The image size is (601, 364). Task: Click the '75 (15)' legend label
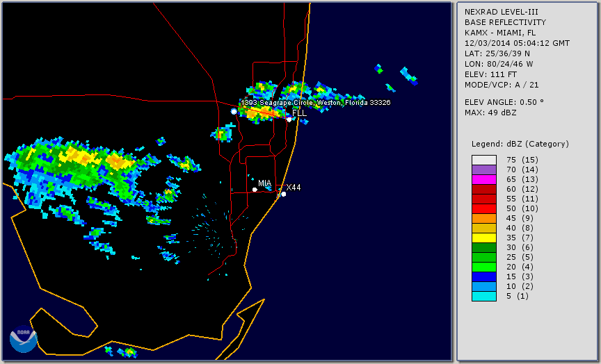(522, 160)
